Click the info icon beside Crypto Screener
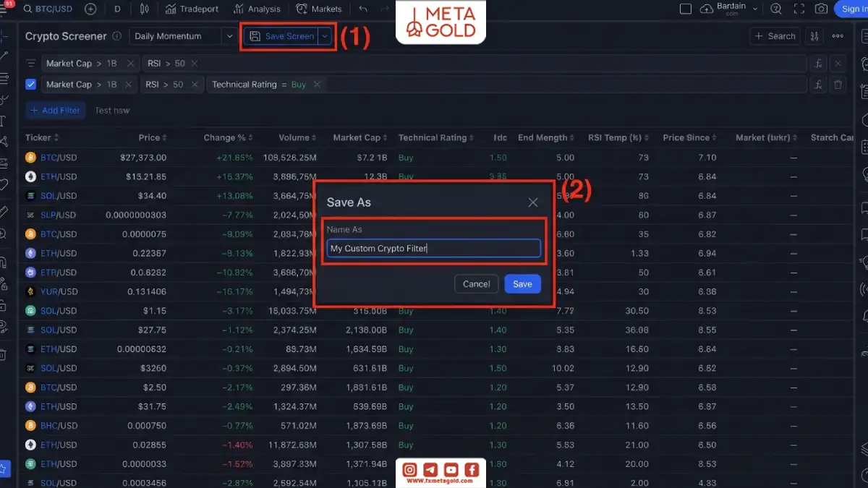This screenshot has width=868, height=488. [116, 36]
